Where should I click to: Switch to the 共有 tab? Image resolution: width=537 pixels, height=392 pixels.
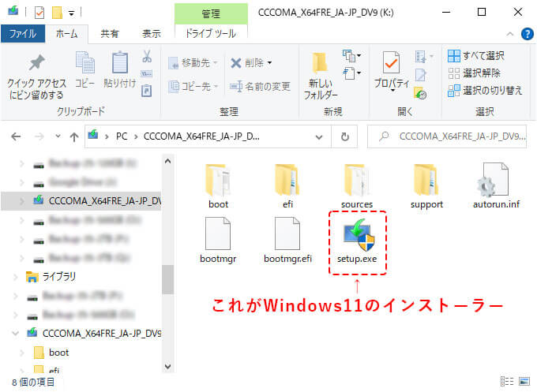coord(109,34)
